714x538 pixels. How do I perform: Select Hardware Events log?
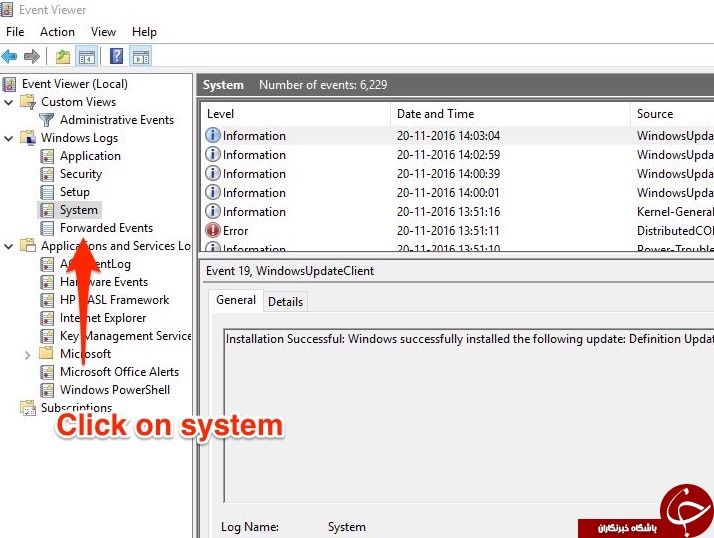click(x=104, y=282)
